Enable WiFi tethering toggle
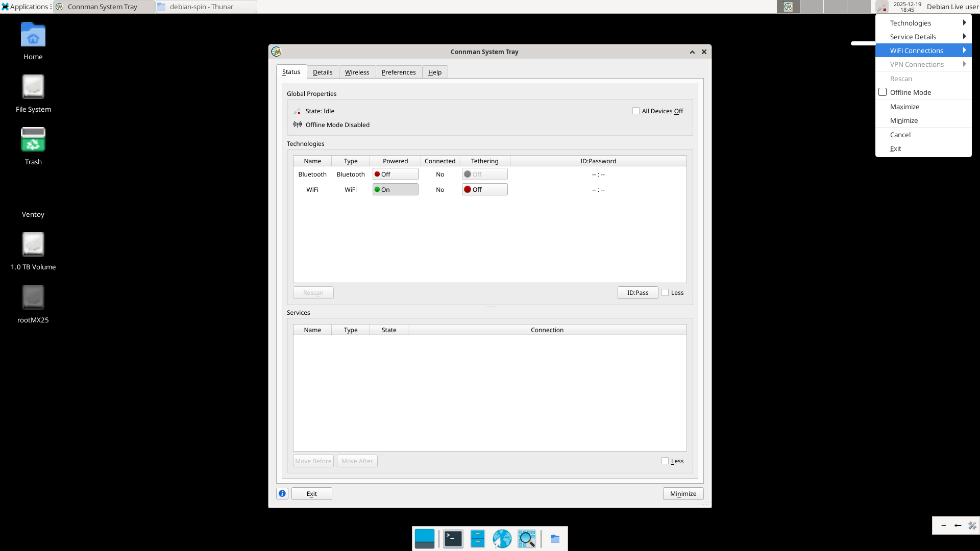The image size is (980, 551). coord(484,190)
